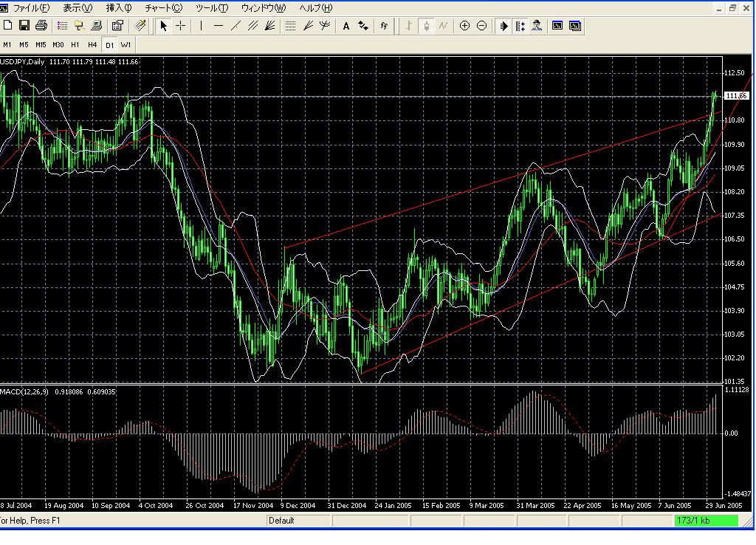The height and width of the screenshot is (545, 756).
Task: Select the Horizontal Line drawing tool
Action: pos(219,26)
